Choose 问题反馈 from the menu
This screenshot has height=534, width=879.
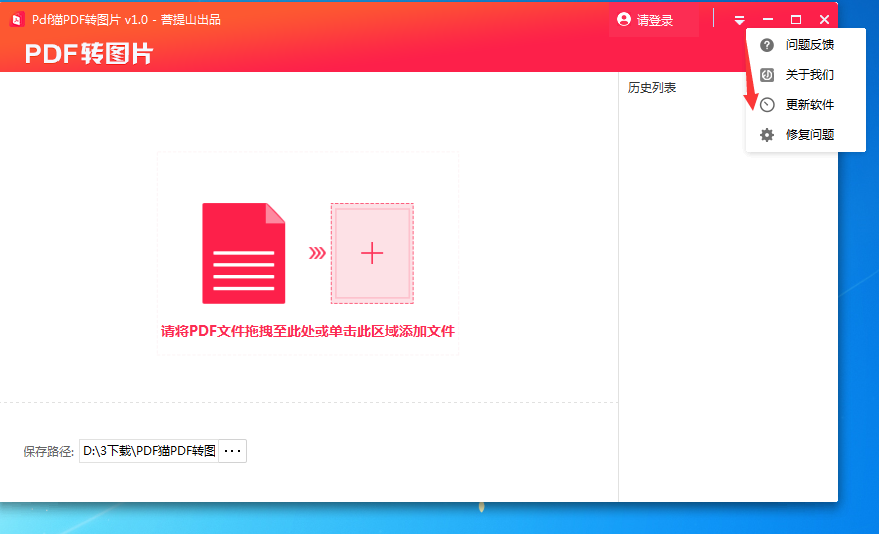pos(809,45)
